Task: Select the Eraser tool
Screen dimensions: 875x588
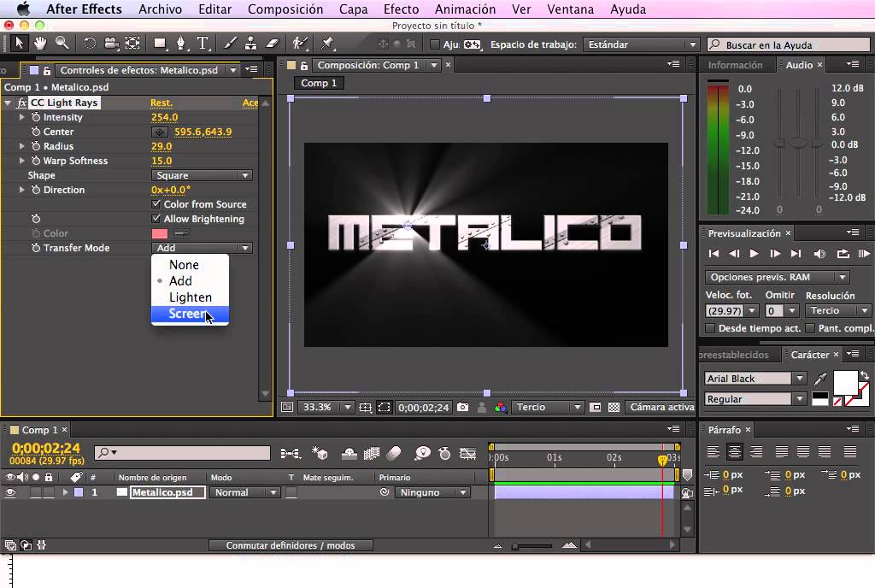Action: pos(272,43)
